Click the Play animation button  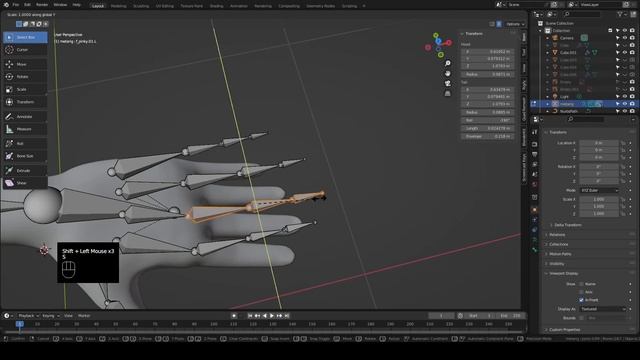point(272,316)
